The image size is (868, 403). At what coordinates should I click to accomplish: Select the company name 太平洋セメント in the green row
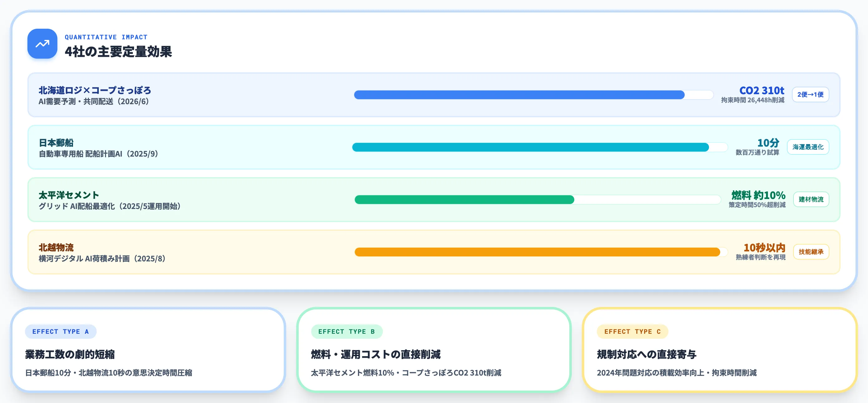(x=69, y=195)
